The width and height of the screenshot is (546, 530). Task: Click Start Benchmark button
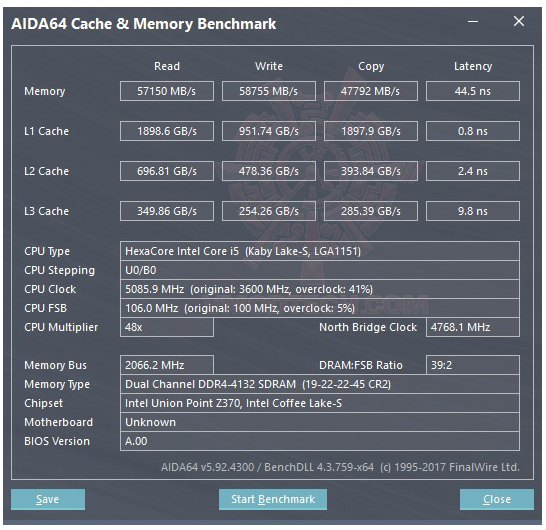point(273,499)
